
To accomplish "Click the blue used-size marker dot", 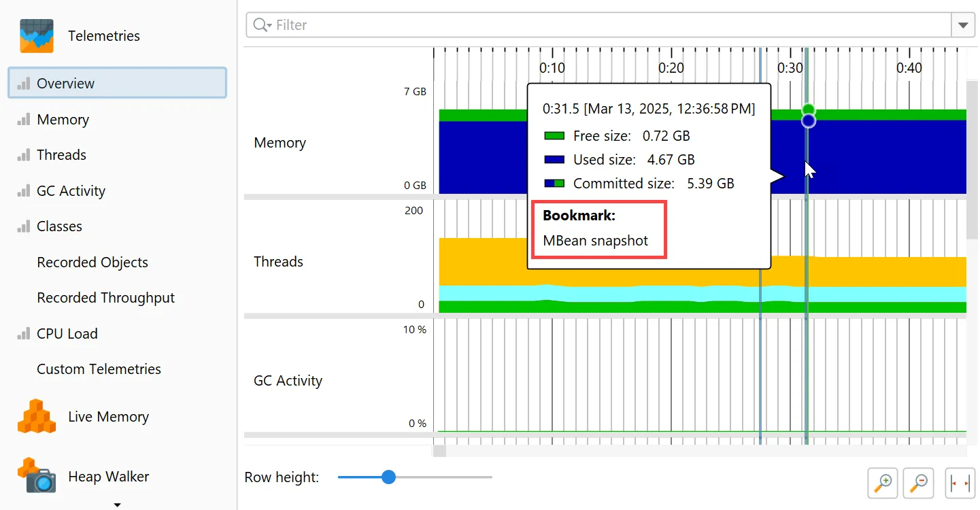I will [808, 121].
